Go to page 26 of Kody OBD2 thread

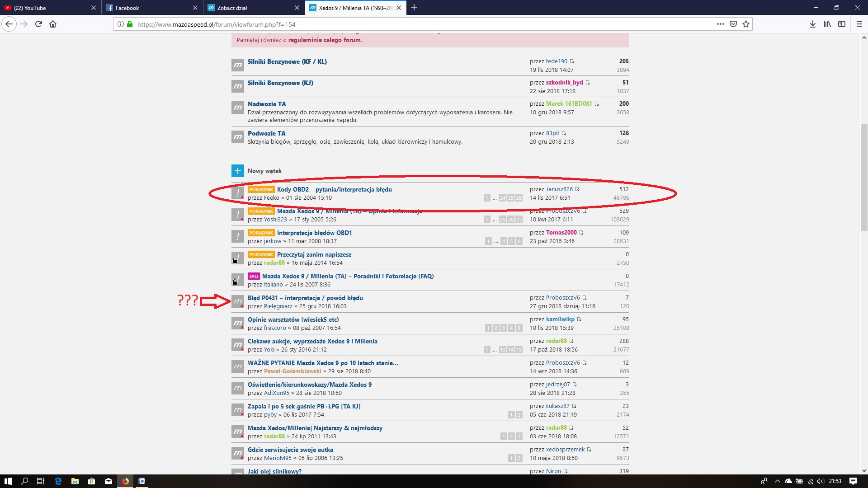click(x=519, y=198)
